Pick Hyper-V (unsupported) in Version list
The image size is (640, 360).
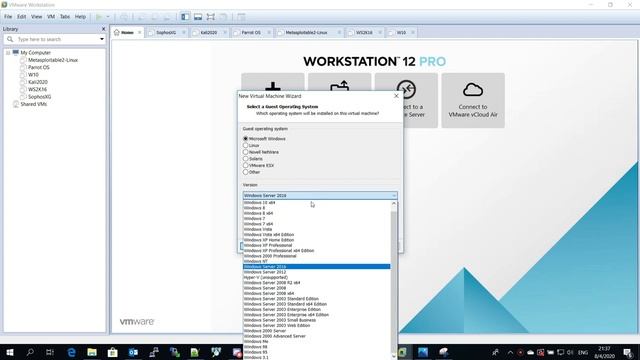coord(317,277)
